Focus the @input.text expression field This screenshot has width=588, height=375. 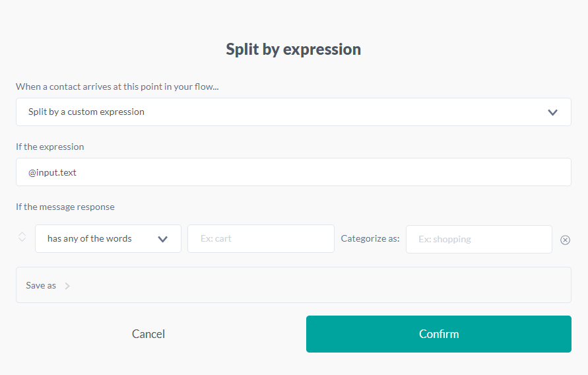point(293,172)
